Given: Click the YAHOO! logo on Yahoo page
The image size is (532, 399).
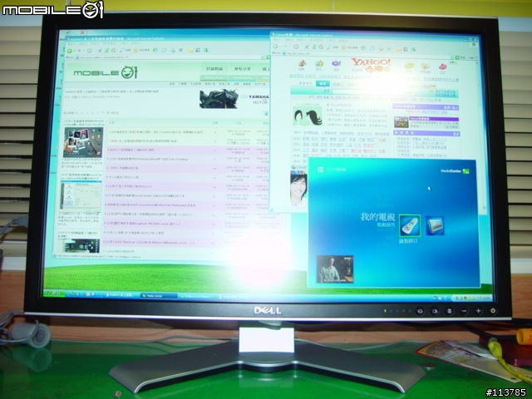Looking at the screenshot, I should 371,65.
